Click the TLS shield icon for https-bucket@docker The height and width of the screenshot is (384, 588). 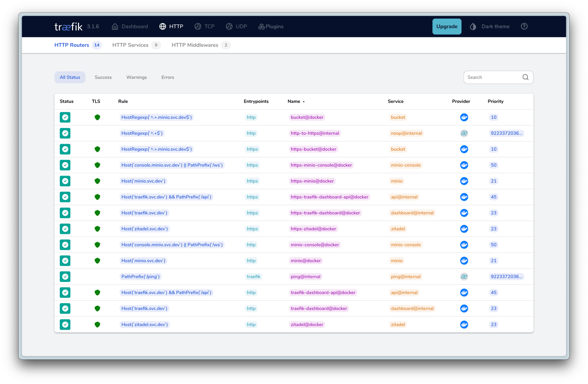coord(97,149)
